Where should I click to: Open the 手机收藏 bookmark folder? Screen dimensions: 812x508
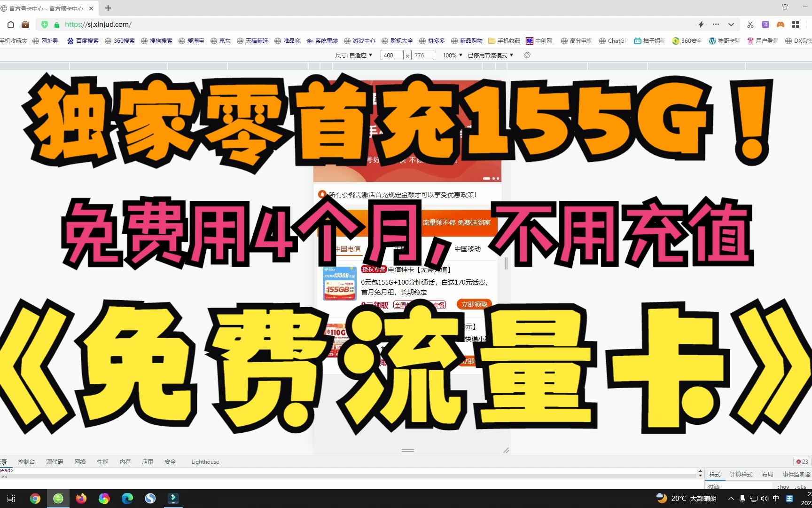(505, 41)
